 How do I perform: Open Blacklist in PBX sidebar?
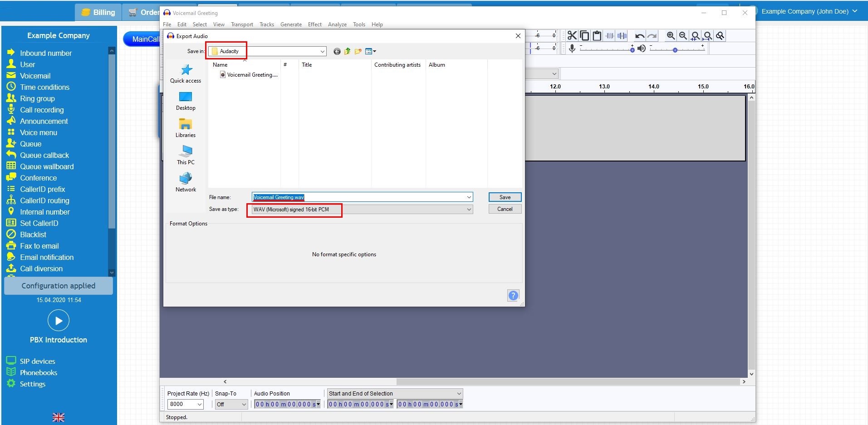pos(33,234)
